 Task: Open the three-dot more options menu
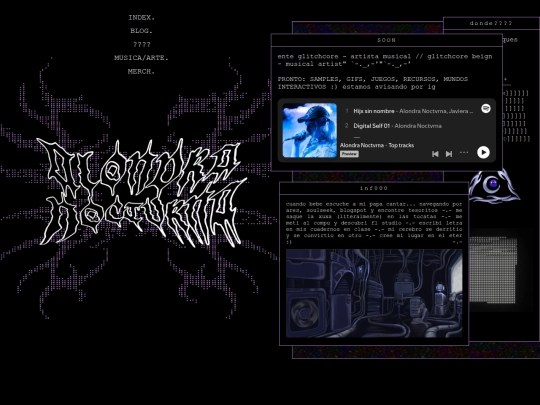464,153
